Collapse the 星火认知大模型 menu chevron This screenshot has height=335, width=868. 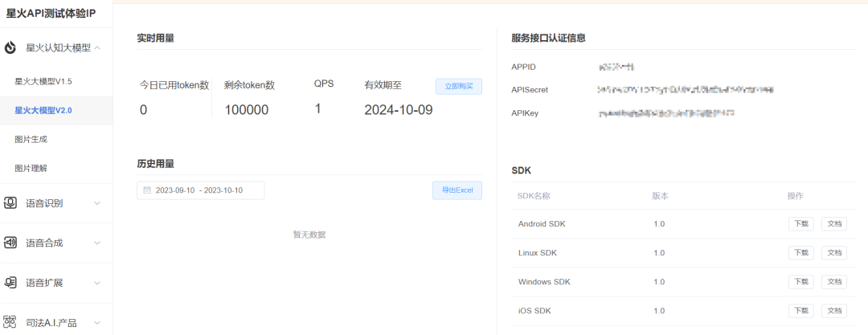(x=97, y=48)
